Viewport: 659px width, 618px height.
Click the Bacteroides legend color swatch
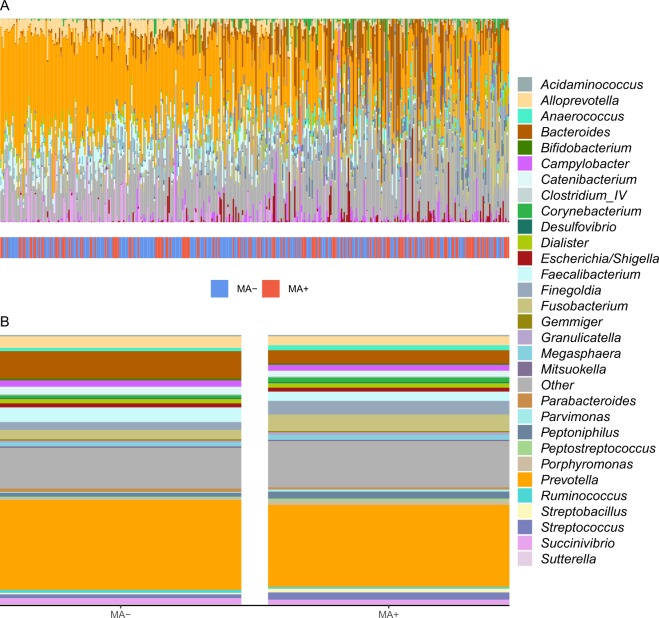click(x=524, y=131)
